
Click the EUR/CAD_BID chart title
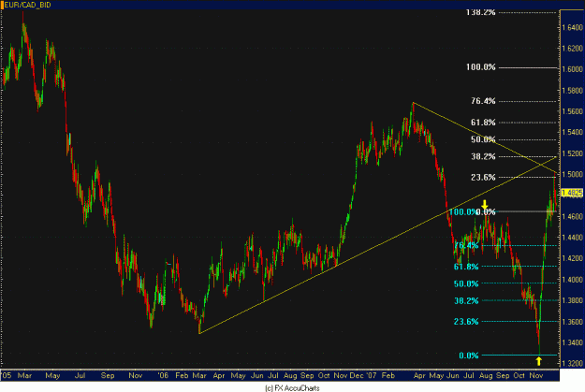coord(27,5)
